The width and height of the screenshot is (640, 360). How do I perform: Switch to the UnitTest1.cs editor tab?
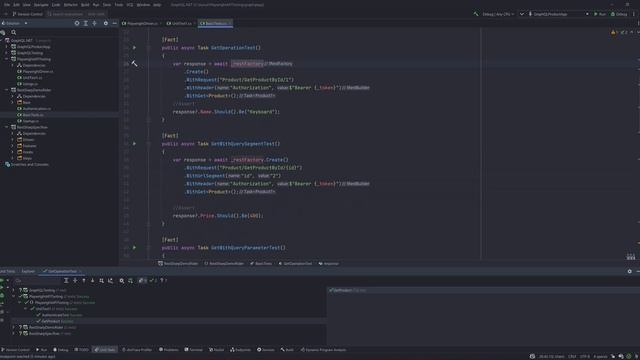point(181,23)
